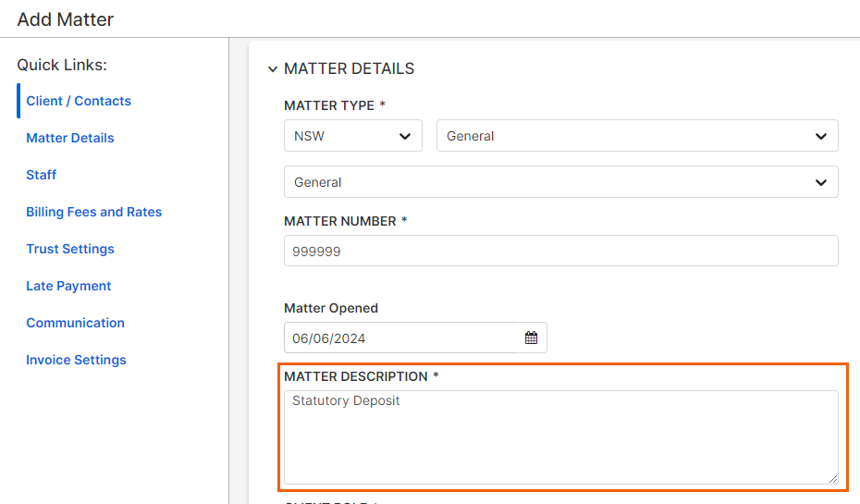Click the Matter Number field showing 999999

point(560,251)
